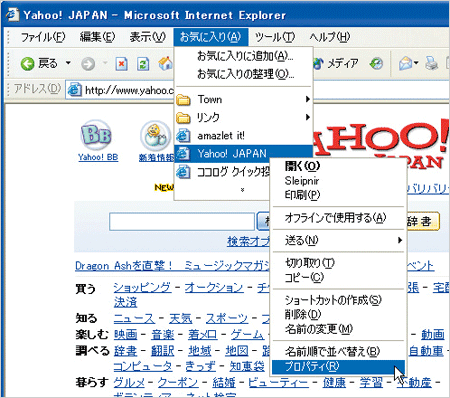This screenshot has height=398, width=450.
Task: Open the ショッピング link
Action: click(142, 287)
